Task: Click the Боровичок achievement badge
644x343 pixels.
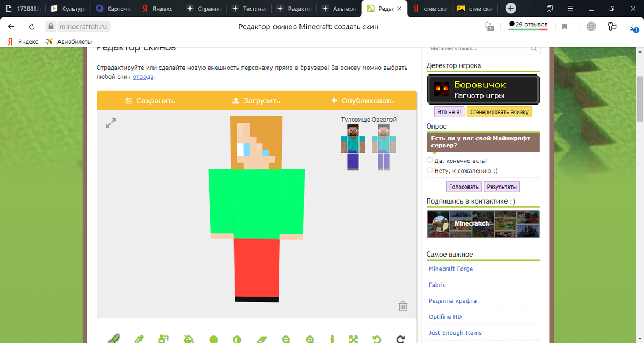Action: pos(483,90)
